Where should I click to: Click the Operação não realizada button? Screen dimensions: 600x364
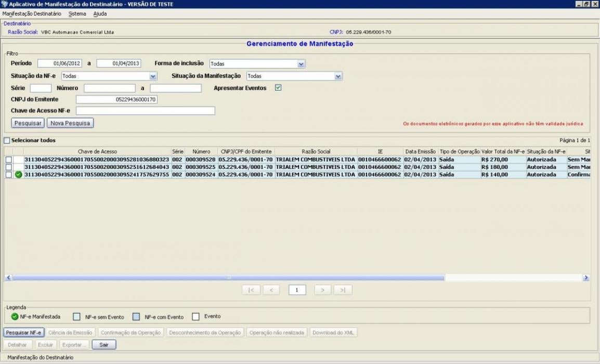click(277, 333)
